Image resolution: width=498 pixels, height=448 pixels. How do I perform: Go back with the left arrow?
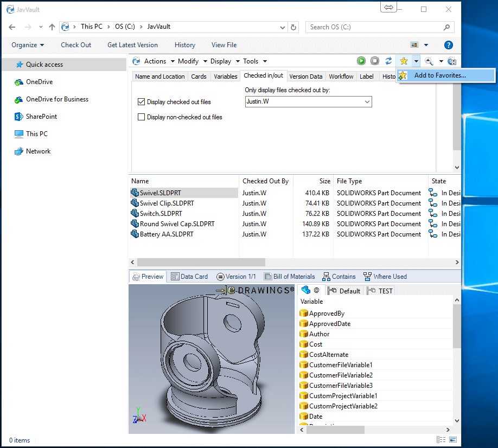(12, 27)
